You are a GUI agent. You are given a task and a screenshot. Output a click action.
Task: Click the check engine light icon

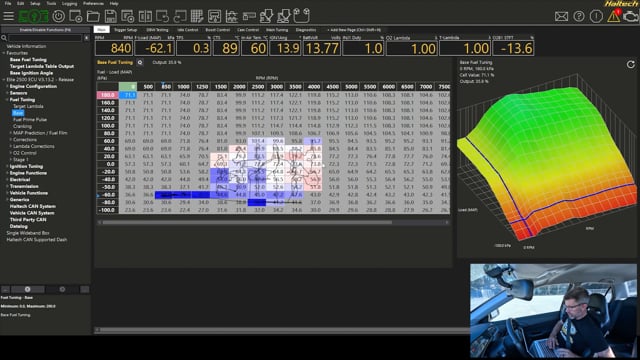(631, 16)
